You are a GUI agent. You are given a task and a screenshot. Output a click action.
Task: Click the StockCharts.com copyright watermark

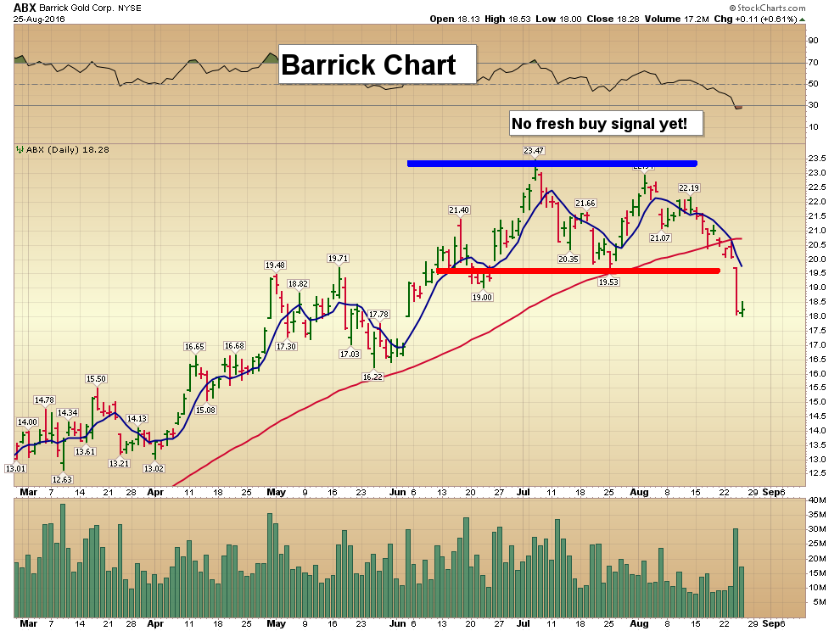coord(767,8)
